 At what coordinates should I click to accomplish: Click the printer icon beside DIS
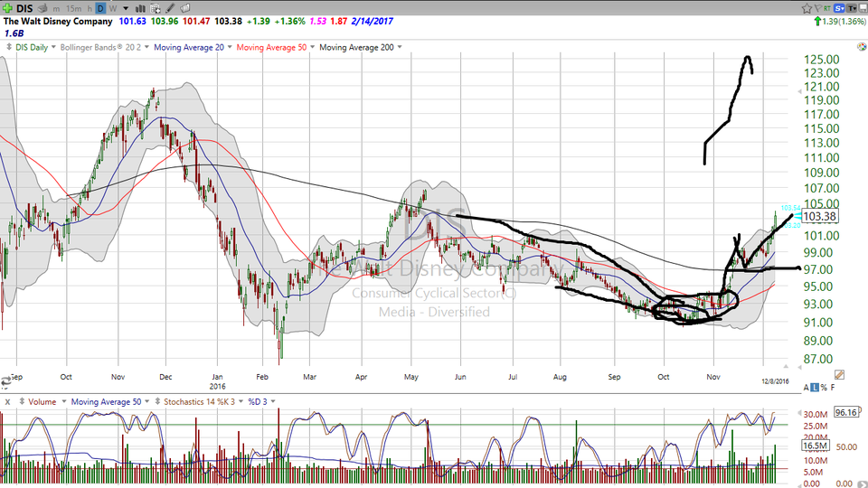pyautogui.click(x=42, y=8)
